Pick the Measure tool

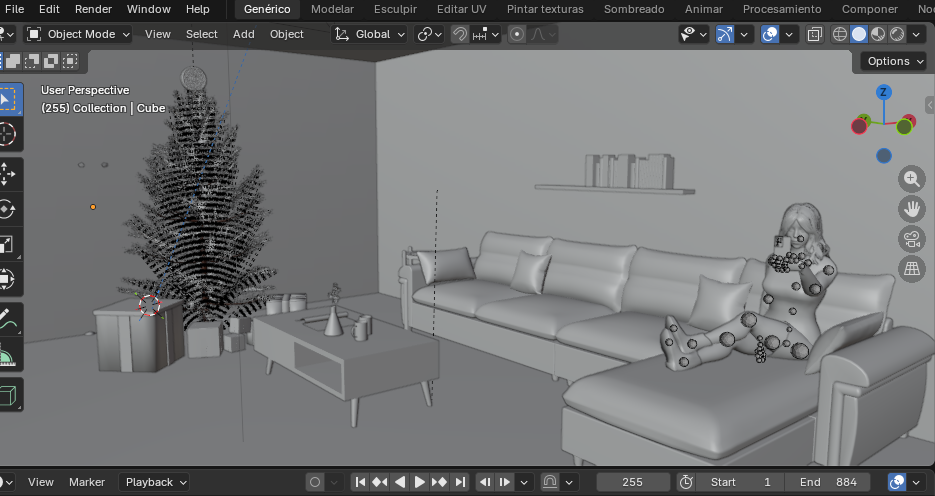[x=8, y=356]
